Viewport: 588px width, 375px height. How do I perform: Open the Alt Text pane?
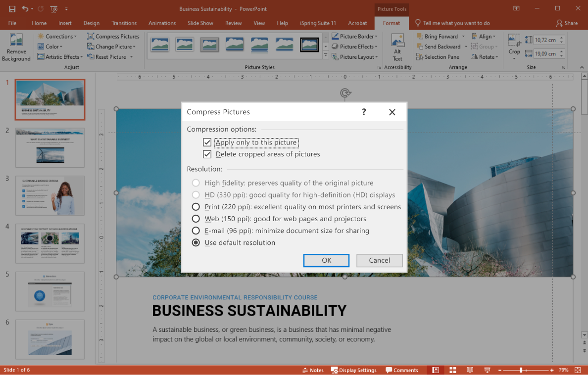point(397,47)
